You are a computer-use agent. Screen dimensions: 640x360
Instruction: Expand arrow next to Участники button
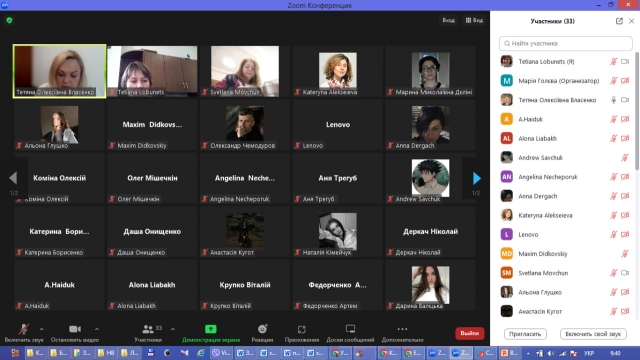pyautogui.click(x=173, y=329)
